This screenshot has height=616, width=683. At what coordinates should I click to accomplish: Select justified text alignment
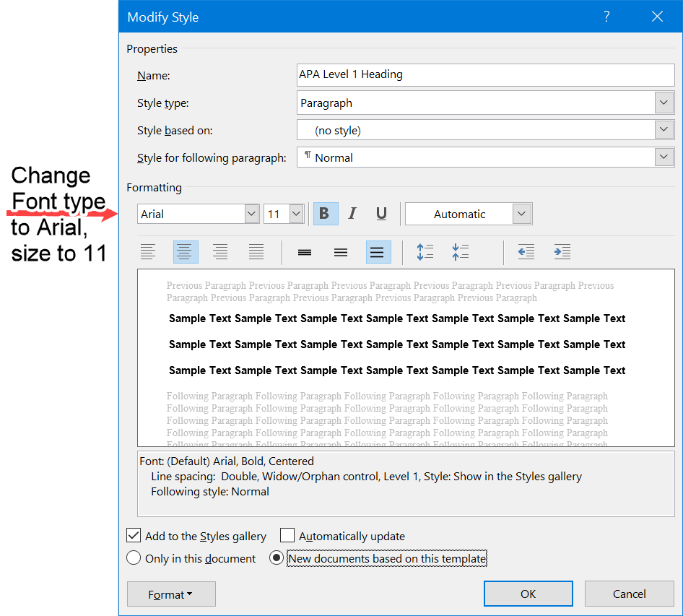(x=256, y=251)
